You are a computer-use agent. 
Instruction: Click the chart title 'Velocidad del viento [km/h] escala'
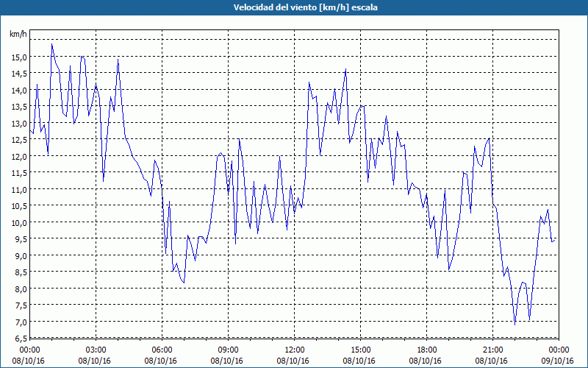[305, 7]
